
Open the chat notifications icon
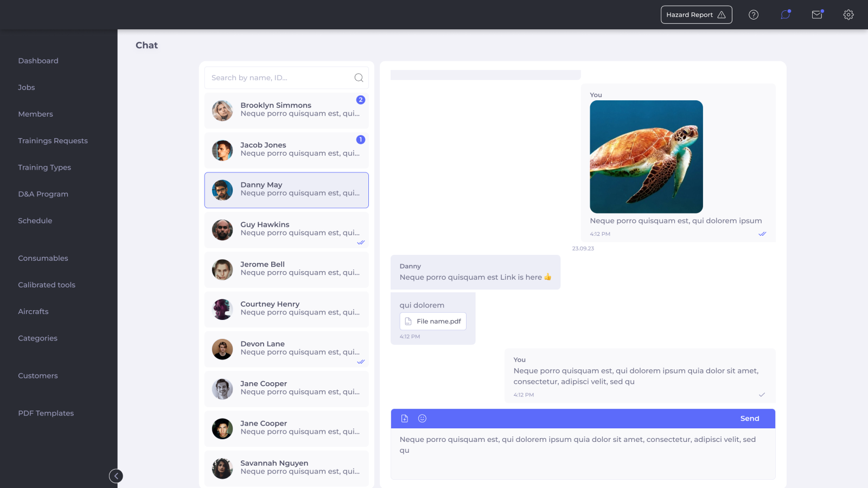click(x=785, y=15)
